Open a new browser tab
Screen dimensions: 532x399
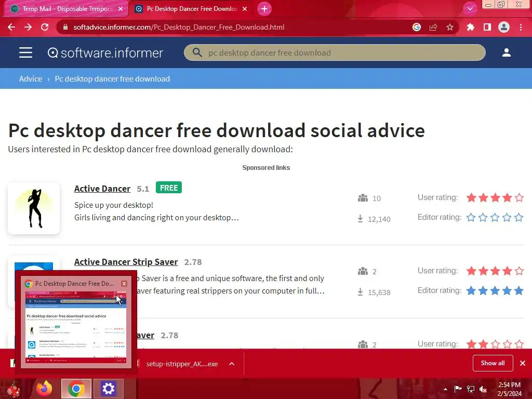(x=264, y=9)
